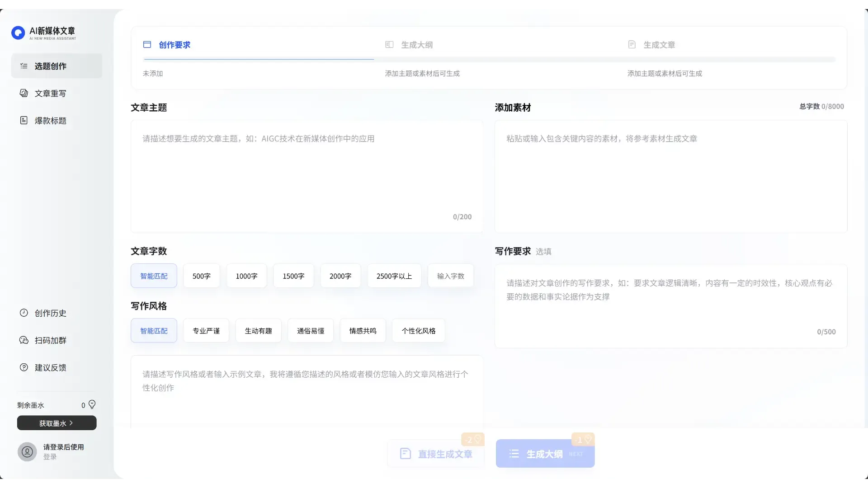The width and height of the screenshot is (868, 488).
Task: Click the document icon on 直接生成文章 button
Action: click(x=406, y=454)
